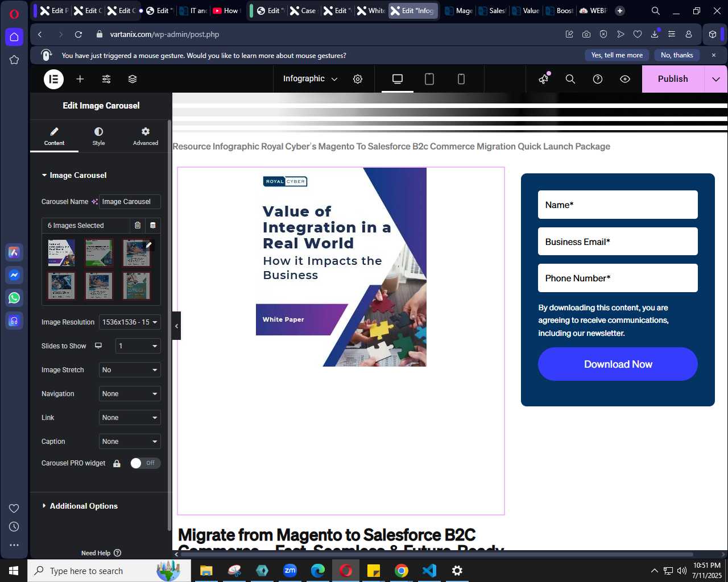This screenshot has height=582, width=728.
Task: Switch to desktop preview mode
Action: tap(398, 79)
